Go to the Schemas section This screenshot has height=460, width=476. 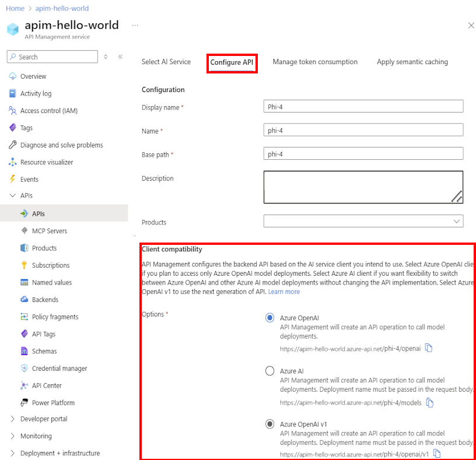(x=43, y=350)
